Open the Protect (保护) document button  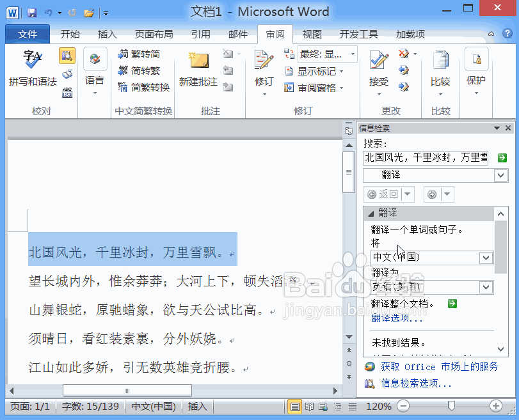476,72
